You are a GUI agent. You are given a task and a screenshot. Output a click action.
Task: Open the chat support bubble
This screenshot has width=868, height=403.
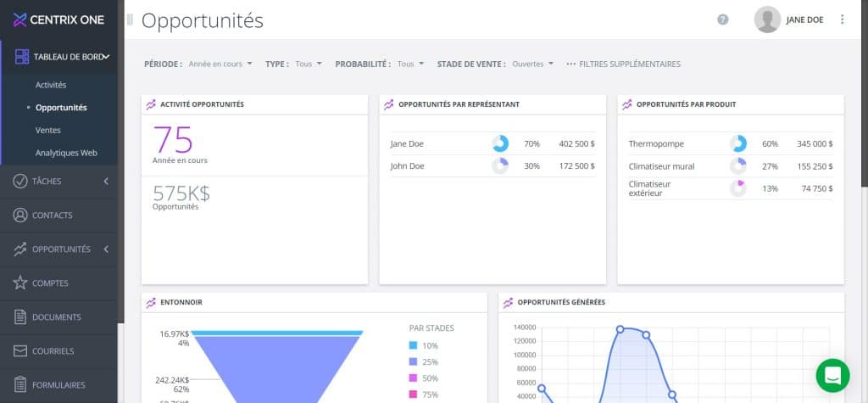pyautogui.click(x=832, y=375)
